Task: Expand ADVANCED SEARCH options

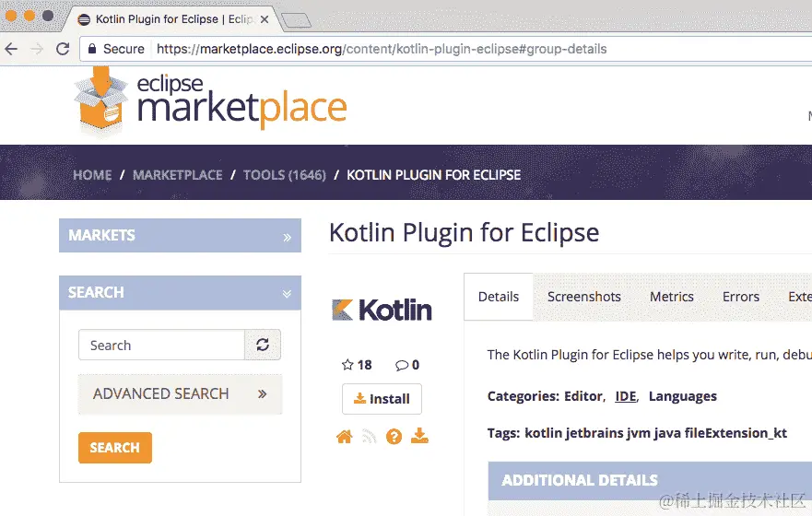Action: click(x=181, y=393)
